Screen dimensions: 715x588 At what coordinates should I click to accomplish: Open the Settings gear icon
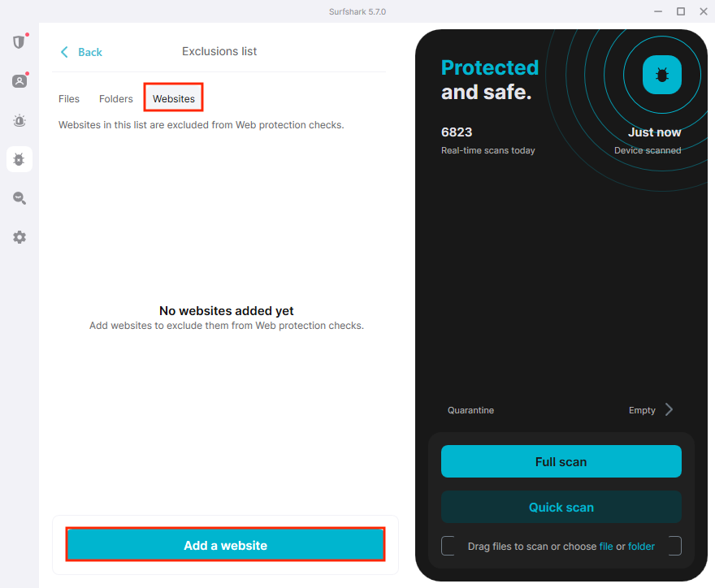[19, 237]
